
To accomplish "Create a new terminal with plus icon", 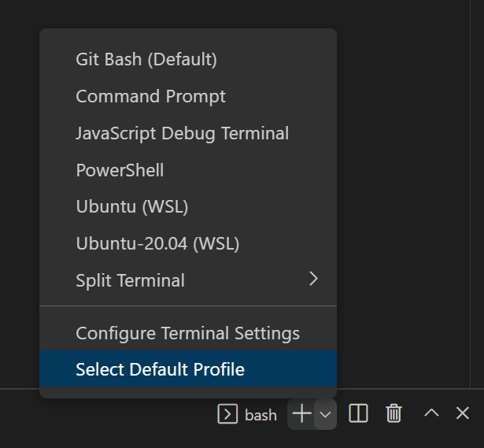I will coord(301,413).
